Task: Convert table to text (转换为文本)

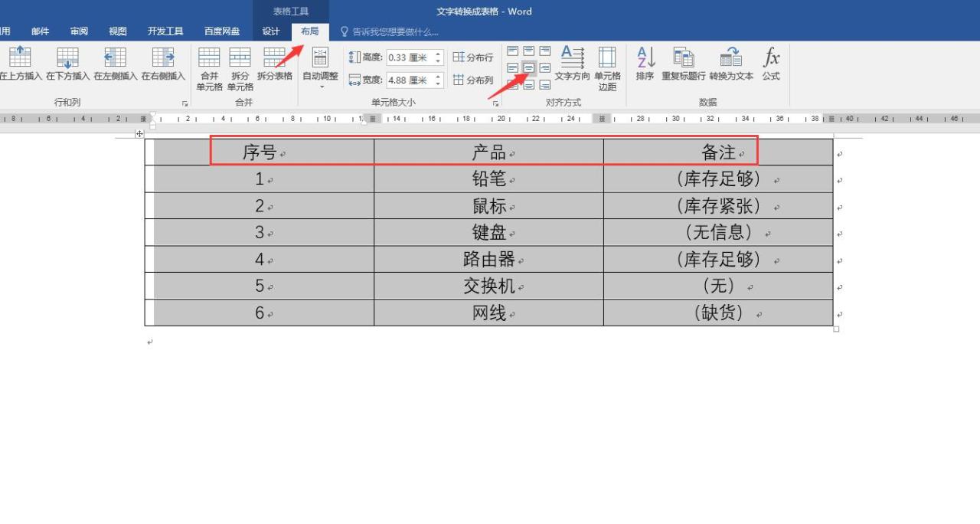Action: (x=731, y=64)
